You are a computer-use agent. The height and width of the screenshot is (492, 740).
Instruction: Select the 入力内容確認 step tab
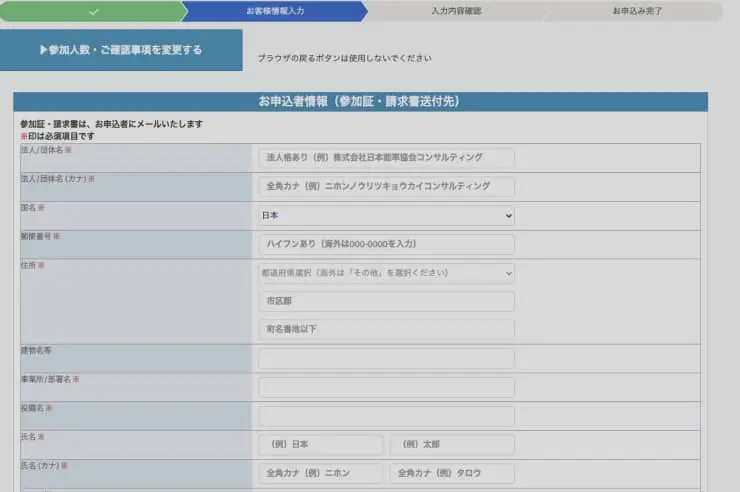click(x=455, y=11)
